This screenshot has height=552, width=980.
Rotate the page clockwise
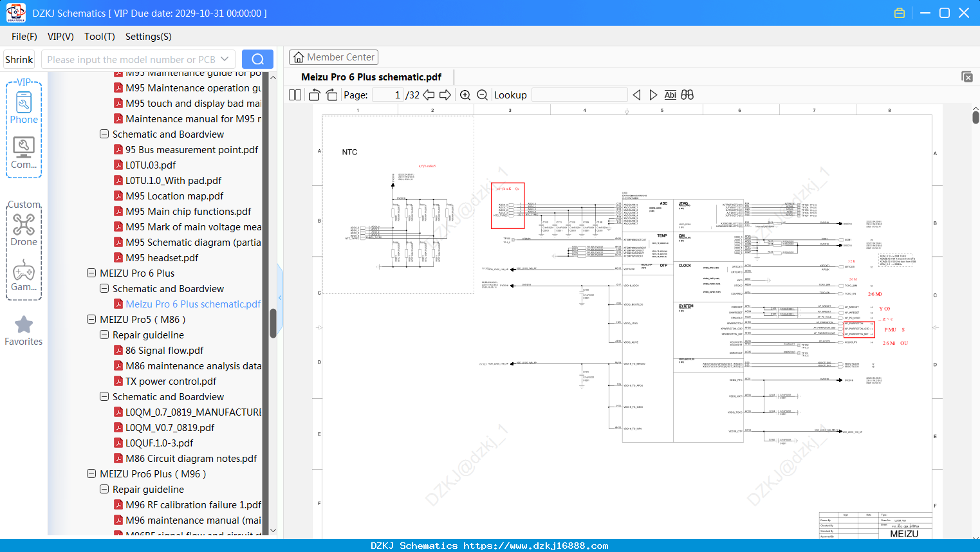click(x=331, y=95)
